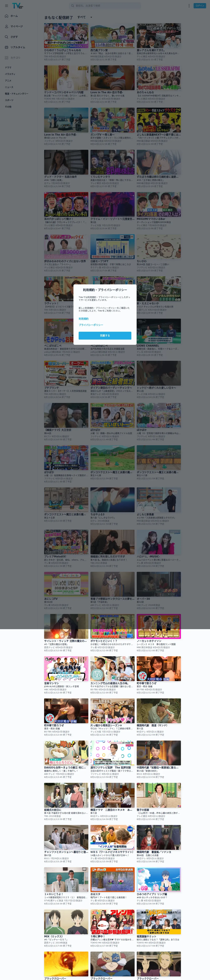The width and height of the screenshot is (210, 980).
Task: Select ドラマ category in sidebar
Action: point(8,67)
